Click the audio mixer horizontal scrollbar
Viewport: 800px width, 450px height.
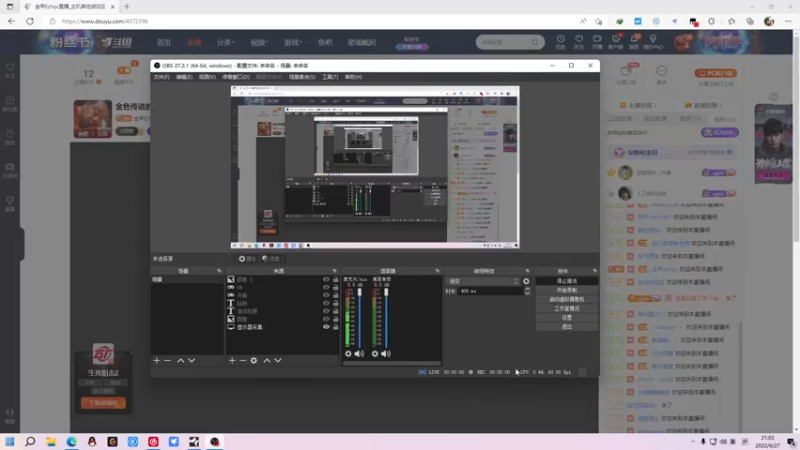tap(391, 364)
